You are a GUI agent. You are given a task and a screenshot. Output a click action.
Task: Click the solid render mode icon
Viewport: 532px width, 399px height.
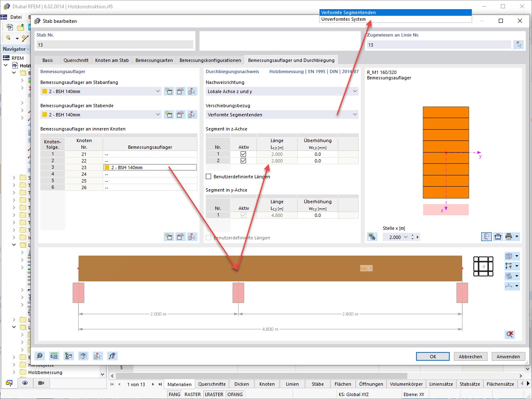coord(509,276)
